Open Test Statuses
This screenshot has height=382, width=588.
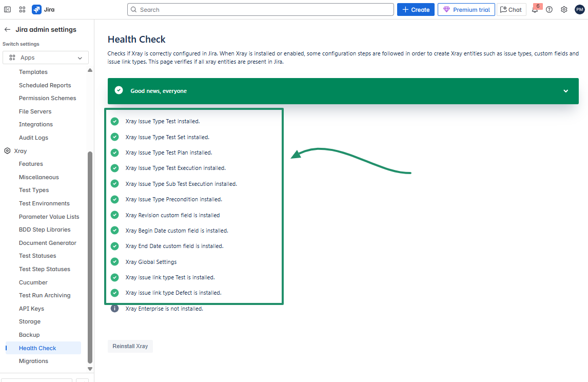(x=37, y=256)
